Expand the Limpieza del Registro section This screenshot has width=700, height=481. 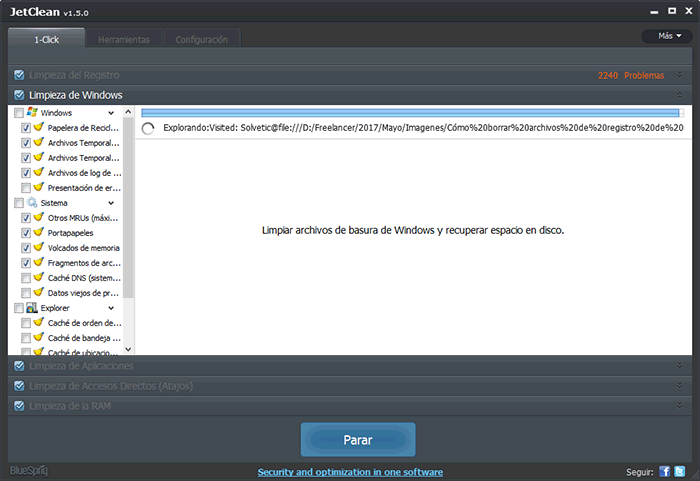(x=679, y=75)
